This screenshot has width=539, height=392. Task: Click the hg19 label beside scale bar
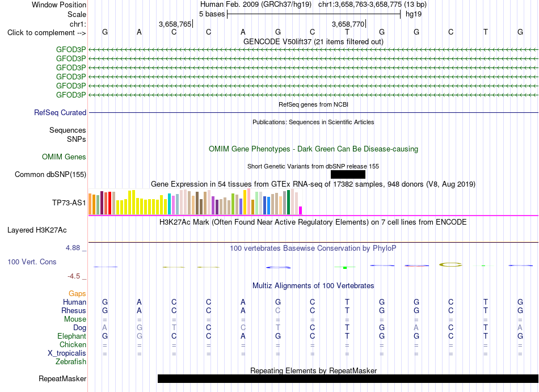click(414, 14)
